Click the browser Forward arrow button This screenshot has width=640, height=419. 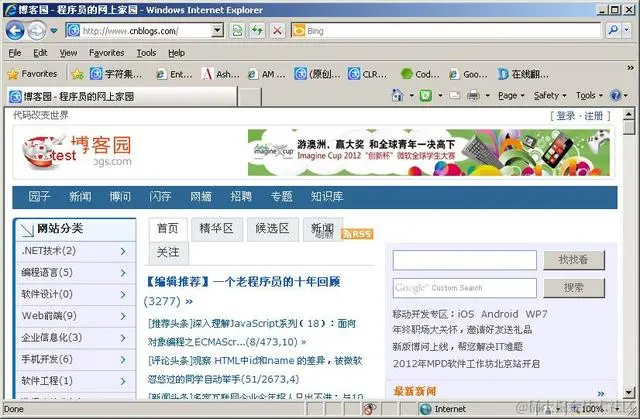coord(37,31)
